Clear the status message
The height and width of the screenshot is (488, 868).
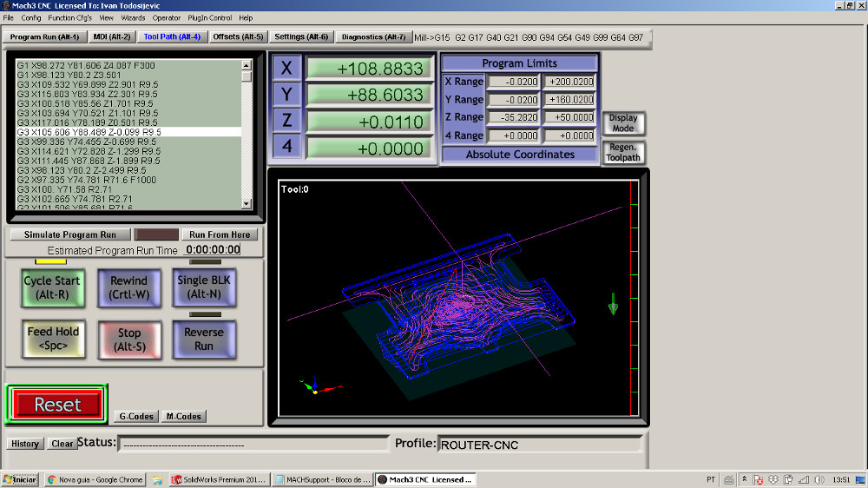click(x=62, y=444)
